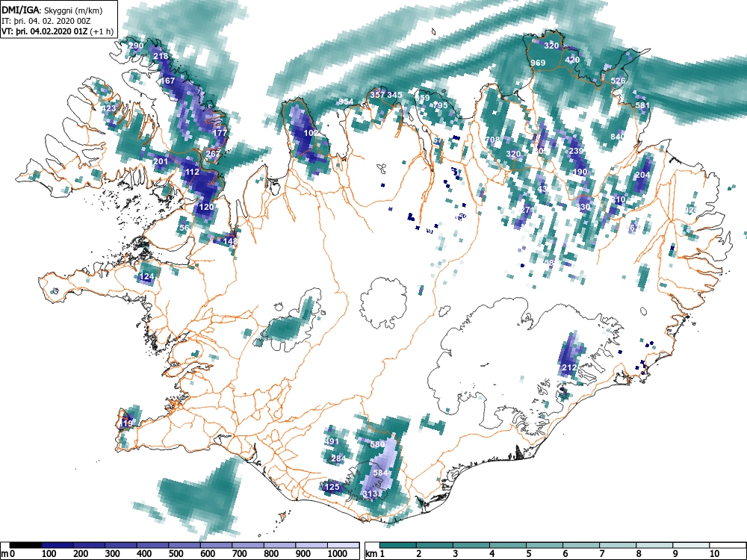Click the visibility value 491 on the map
Viewport: 747px width, 560px height.
332,441
